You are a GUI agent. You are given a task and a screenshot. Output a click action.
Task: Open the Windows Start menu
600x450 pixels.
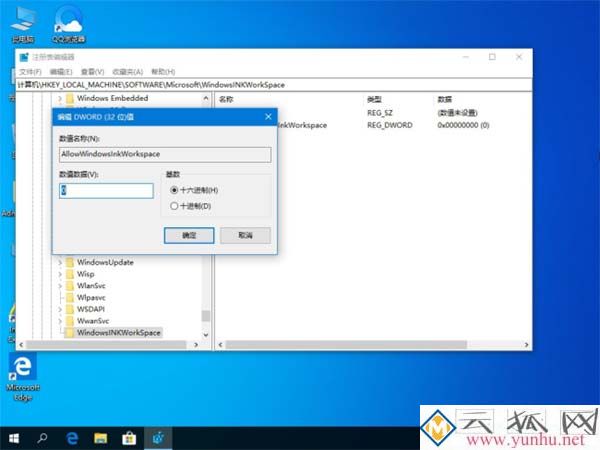pos(14,438)
